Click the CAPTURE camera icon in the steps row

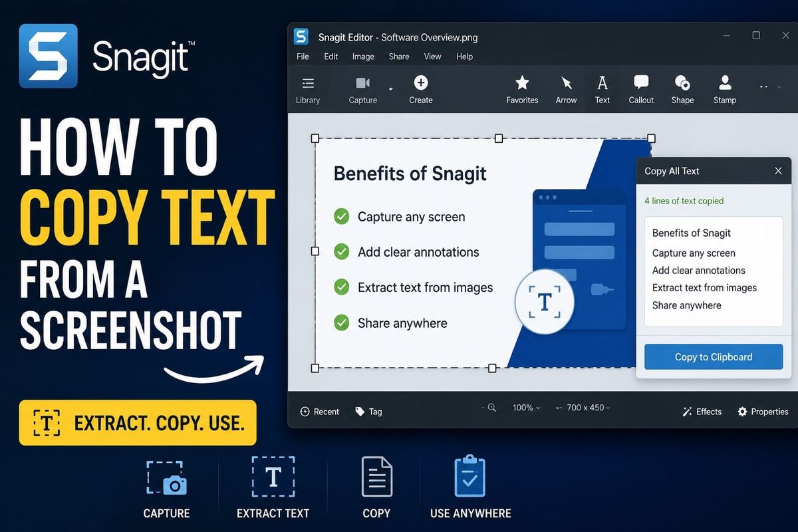coord(166,477)
